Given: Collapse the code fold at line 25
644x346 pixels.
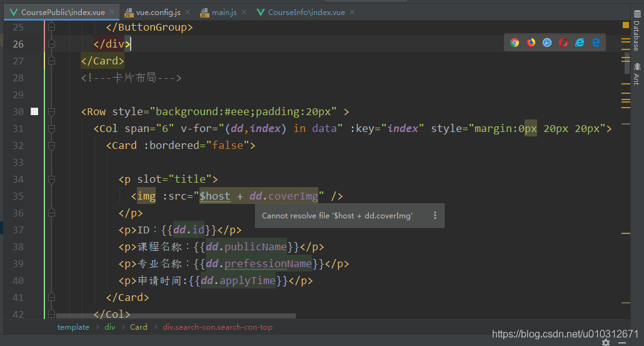Looking at the screenshot, I should coord(51,27).
